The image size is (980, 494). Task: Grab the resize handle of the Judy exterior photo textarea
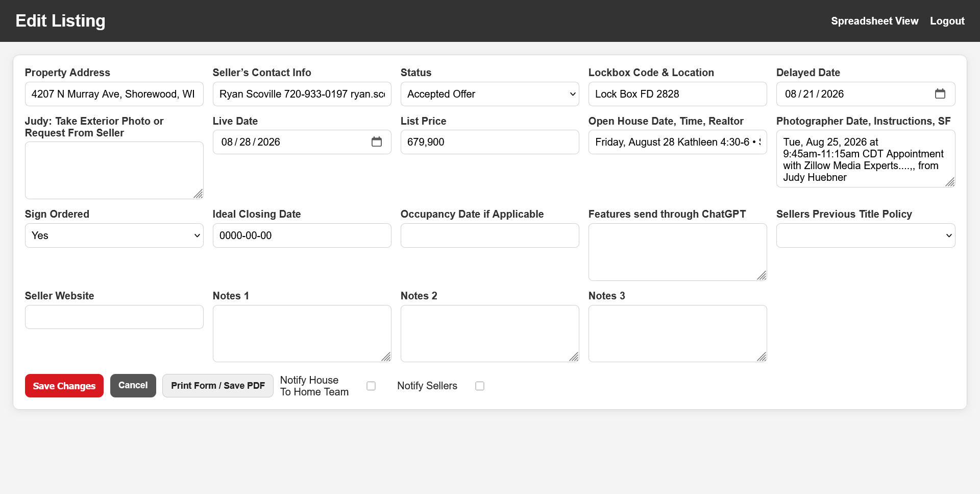(x=198, y=194)
